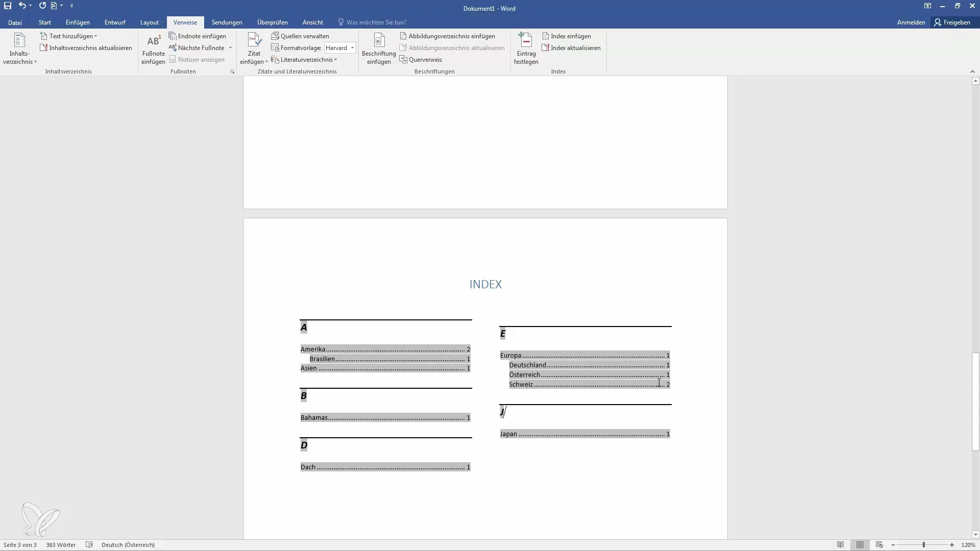
Task: Switch to the Einfügen tab
Action: coord(78,22)
